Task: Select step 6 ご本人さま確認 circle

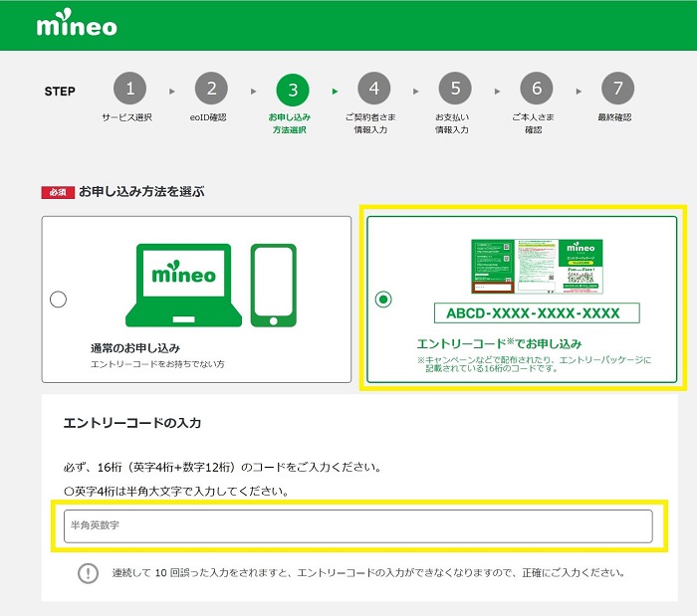Action: 537,89
